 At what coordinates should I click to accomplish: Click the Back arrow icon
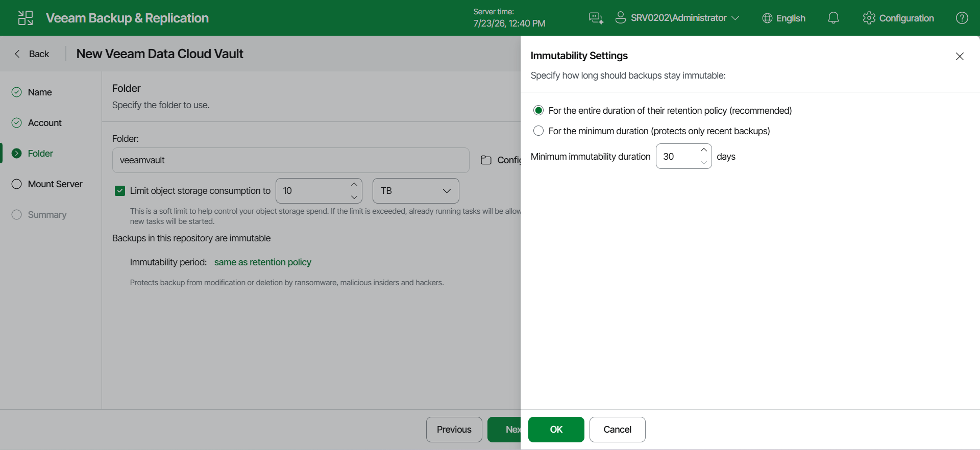coord(17,54)
